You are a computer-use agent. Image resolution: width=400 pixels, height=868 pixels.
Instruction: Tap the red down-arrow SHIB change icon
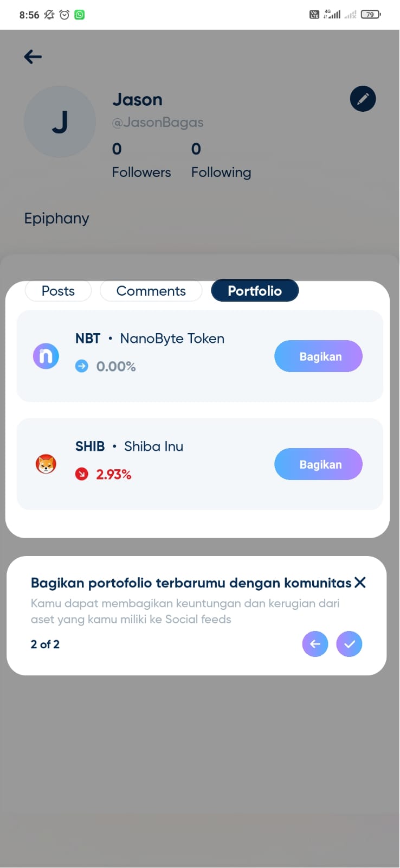pos(82,474)
